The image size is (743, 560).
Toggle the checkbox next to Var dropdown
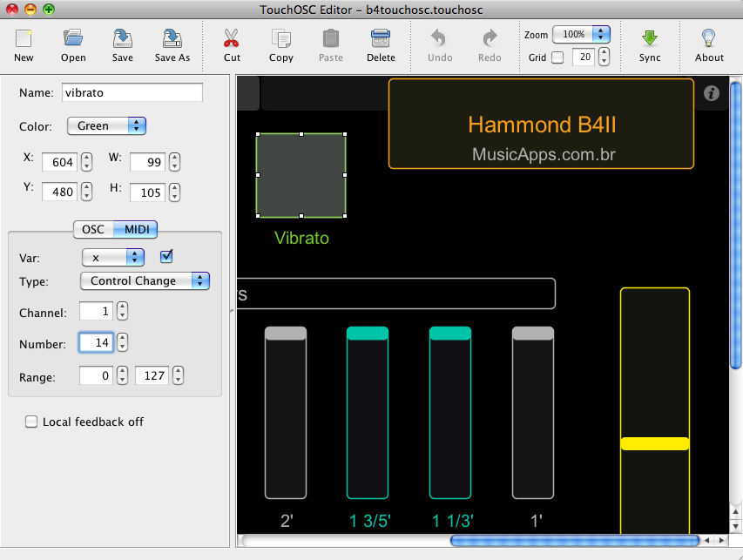click(166, 256)
